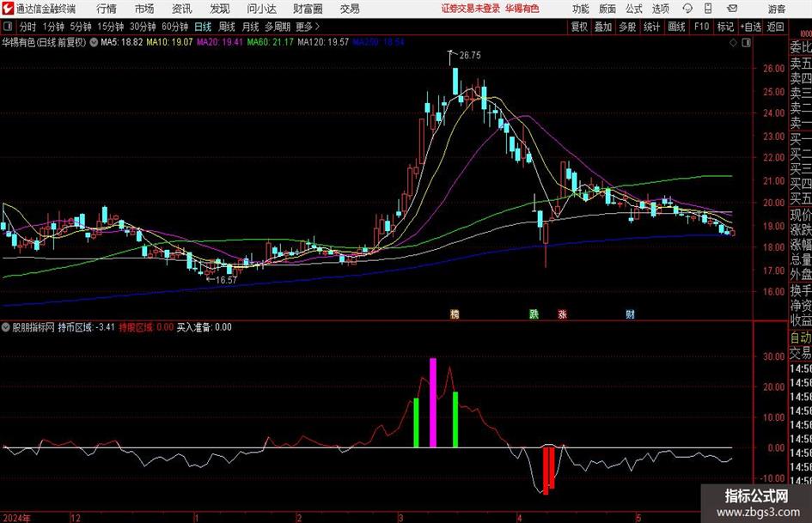
Task: Click the magenta bar in the indicator panel
Action: point(433,403)
